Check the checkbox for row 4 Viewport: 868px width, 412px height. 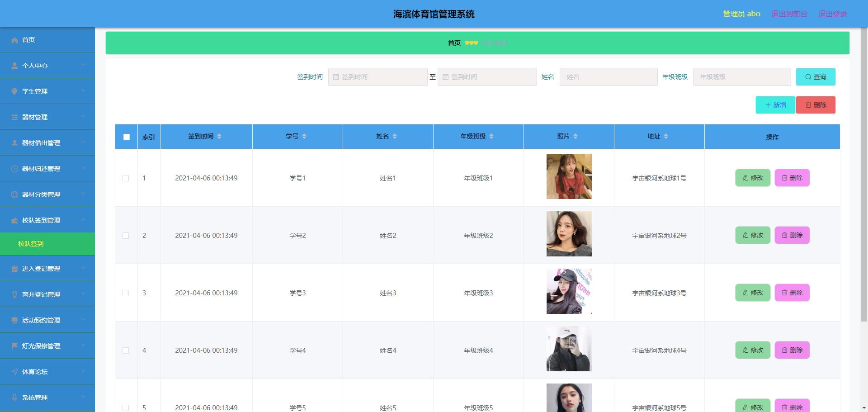tap(126, 350)
